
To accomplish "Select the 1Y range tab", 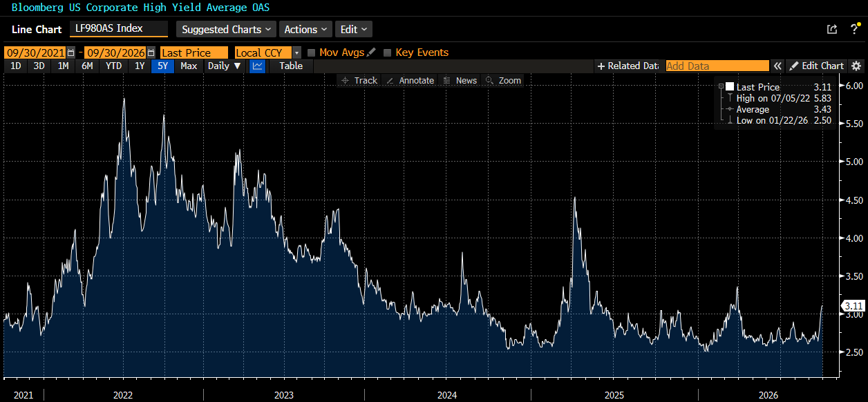I will (x=140, y=66).
